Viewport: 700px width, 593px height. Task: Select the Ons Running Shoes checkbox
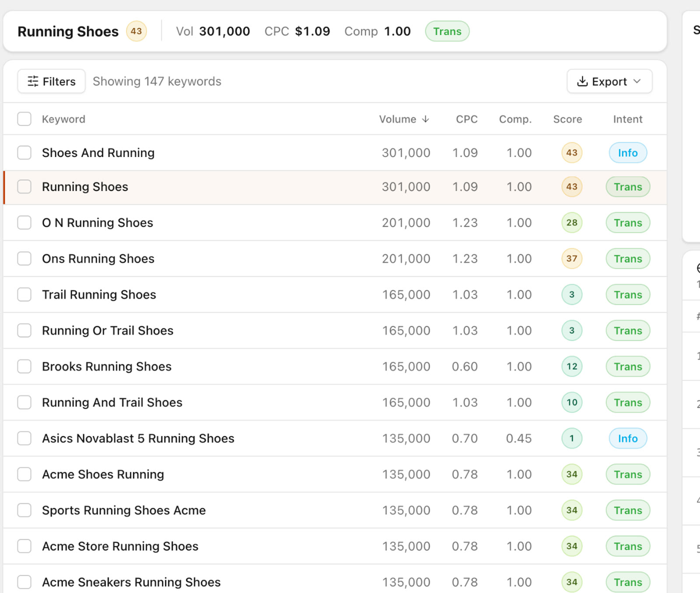point(24,258)
